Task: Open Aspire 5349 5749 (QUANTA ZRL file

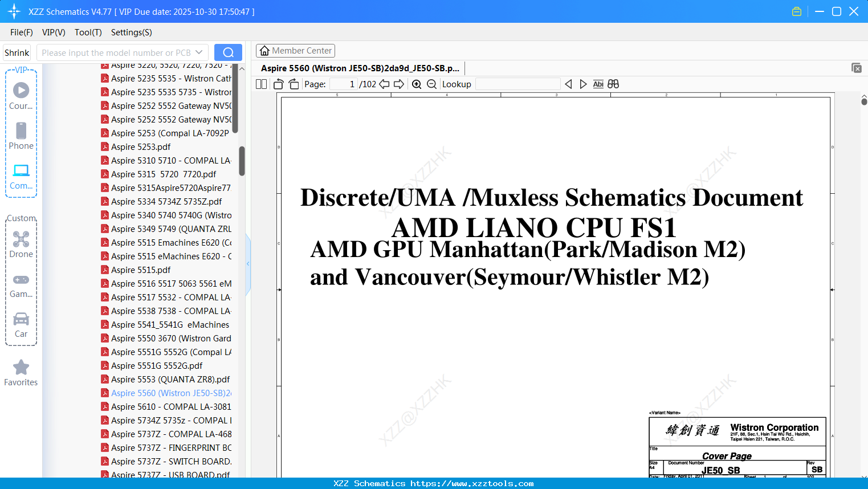Action: coord(171,229)
